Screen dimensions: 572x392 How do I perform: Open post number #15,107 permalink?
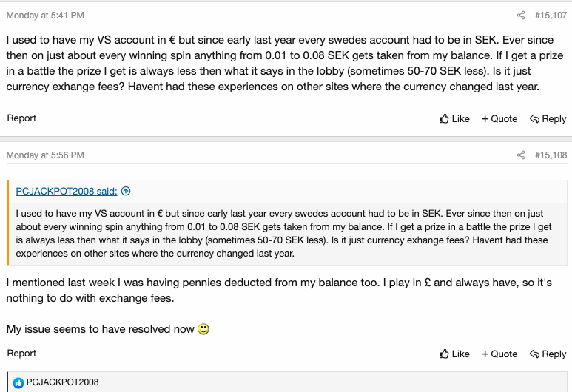pos(551,16)
